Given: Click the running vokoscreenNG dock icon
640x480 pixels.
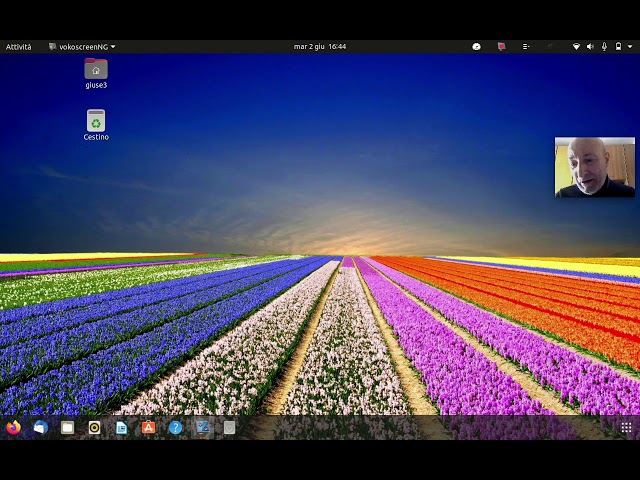Looking at the screenshot, I should pyautogui.click(x=202, y=427).
